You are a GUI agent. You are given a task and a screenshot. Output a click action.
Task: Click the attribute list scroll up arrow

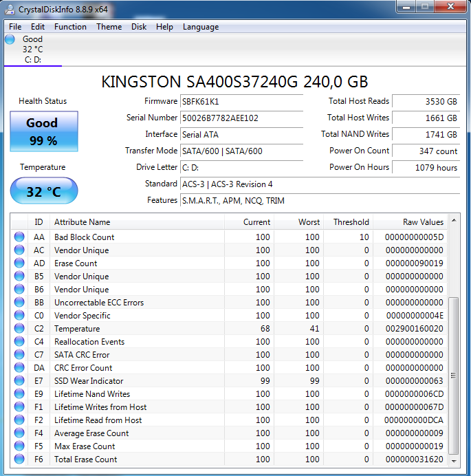point(454,220)
